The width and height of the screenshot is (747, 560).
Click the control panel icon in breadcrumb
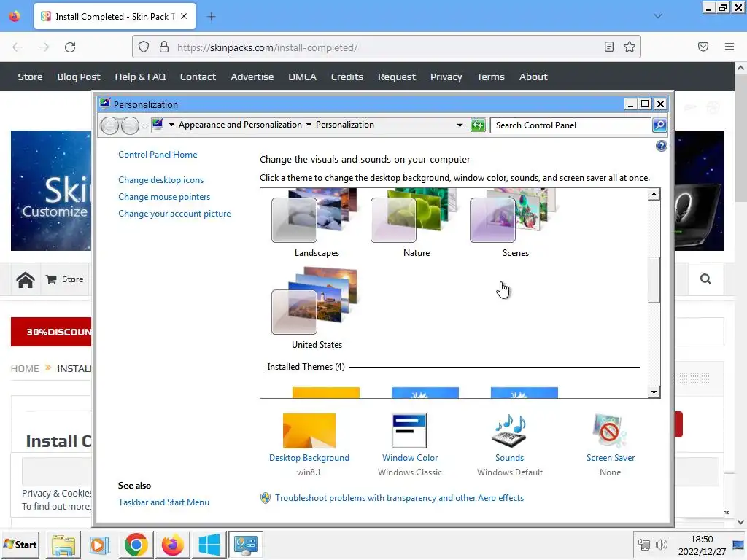(158, 124)
